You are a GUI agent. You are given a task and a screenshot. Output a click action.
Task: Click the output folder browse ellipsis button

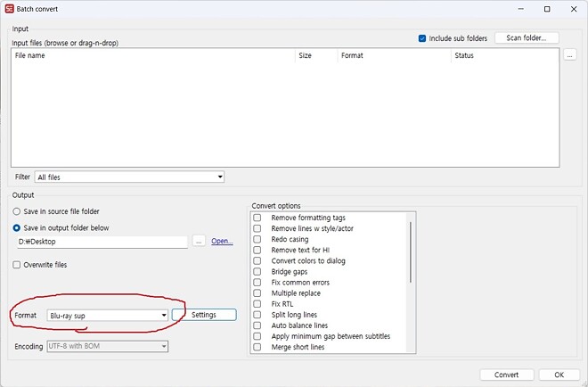pos(199,242)
